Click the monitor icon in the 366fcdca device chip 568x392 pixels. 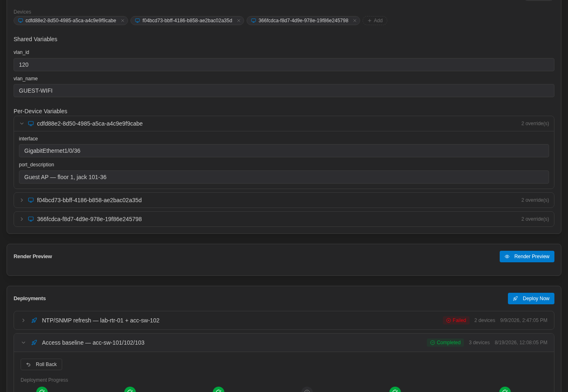[254, 21]
